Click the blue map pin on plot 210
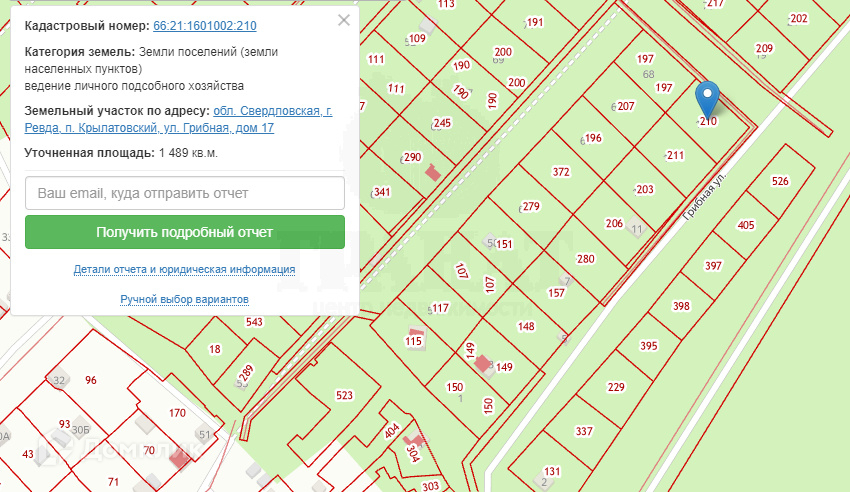This screenshot has width=850, height=492. coord(707,99)
